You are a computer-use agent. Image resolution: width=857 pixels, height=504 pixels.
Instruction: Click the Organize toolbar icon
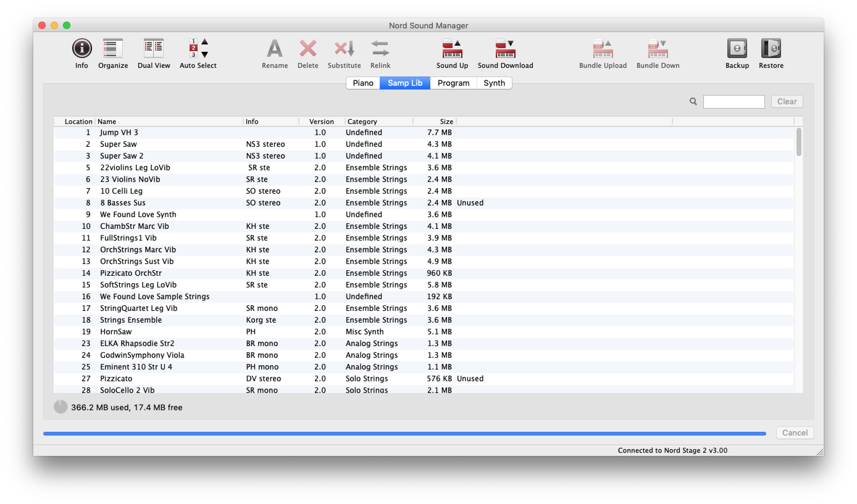click(x=113, y=48)
